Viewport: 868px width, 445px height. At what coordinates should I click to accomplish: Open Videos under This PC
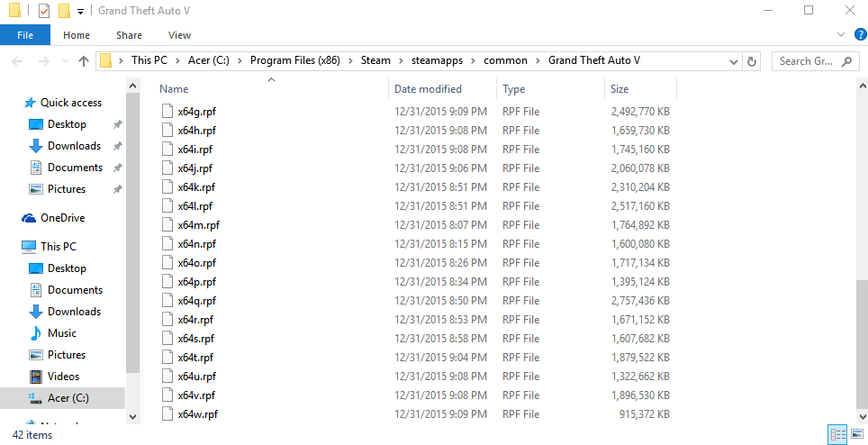tap(63, 376)
